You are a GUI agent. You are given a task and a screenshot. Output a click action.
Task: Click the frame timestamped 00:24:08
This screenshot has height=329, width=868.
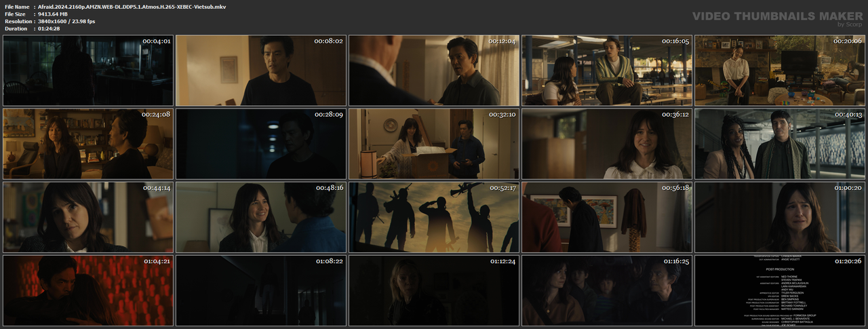coord(88,144)
